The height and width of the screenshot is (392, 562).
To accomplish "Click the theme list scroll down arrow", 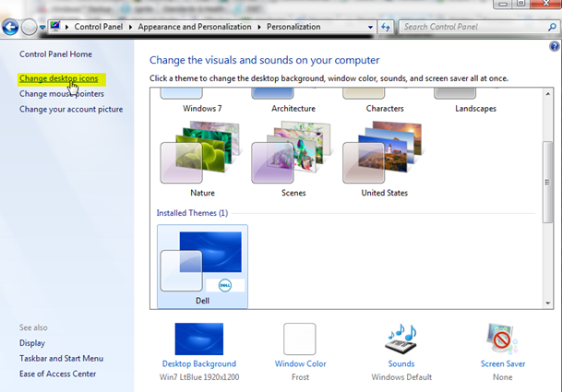I will (547, 303).
